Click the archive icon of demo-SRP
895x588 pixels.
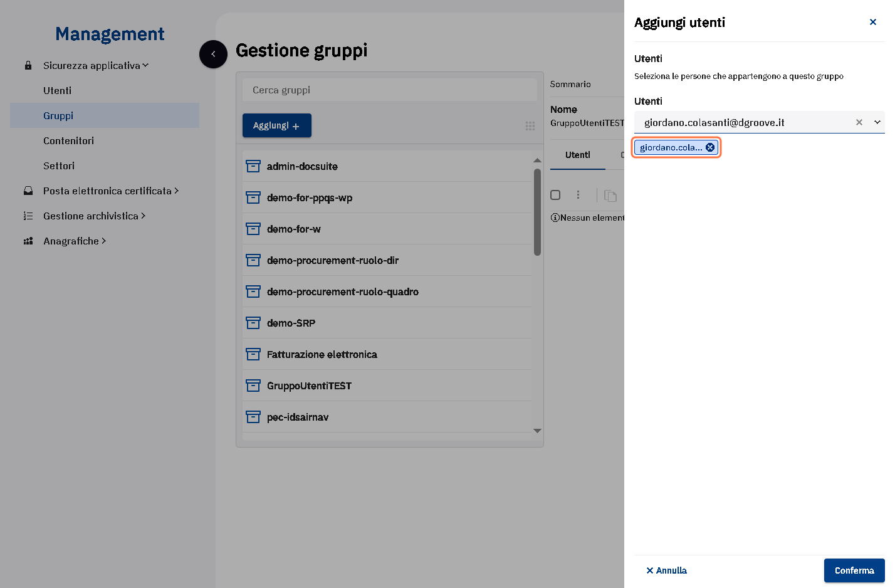253,323
